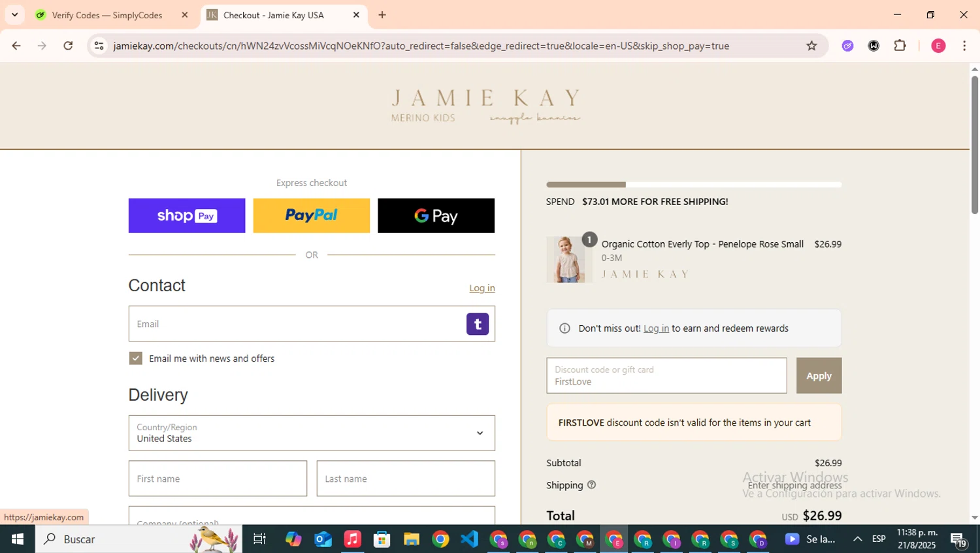Click the browser forward arrow

(42, 46)
